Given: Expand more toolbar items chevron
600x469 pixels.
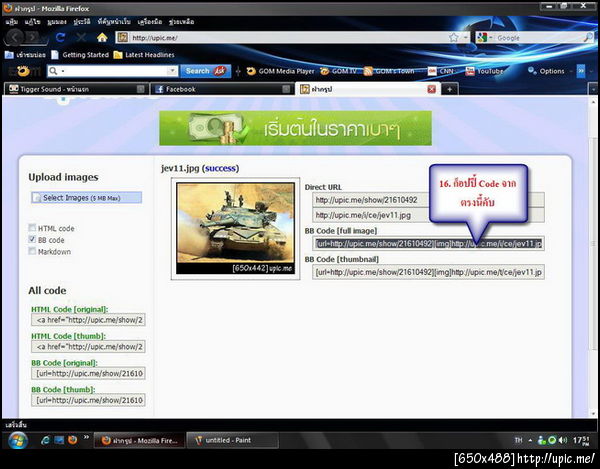Looking at the screenshot, I should [x=581, y=71].
